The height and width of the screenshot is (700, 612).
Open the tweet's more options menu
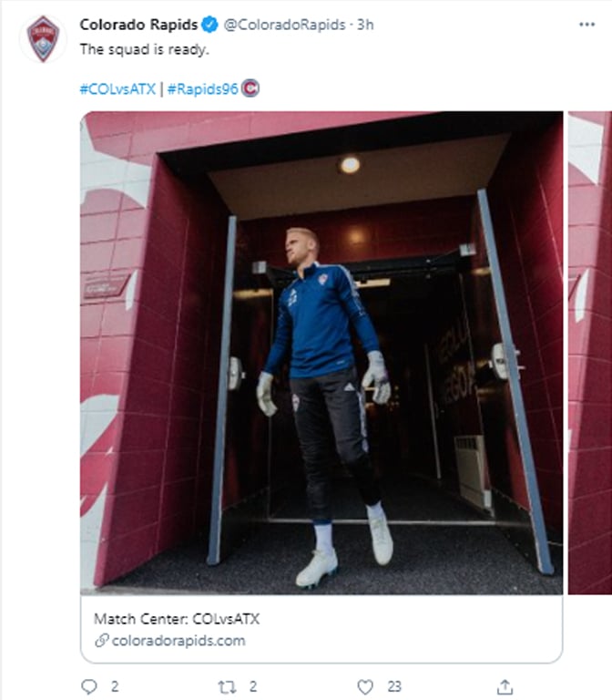586,25
